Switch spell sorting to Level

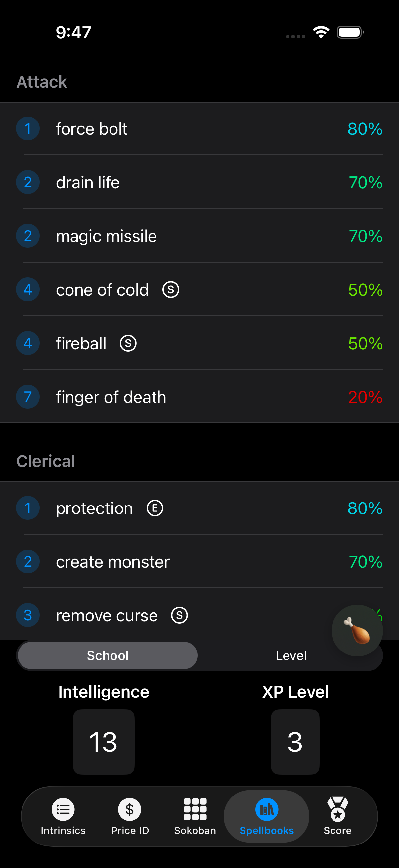291,655
